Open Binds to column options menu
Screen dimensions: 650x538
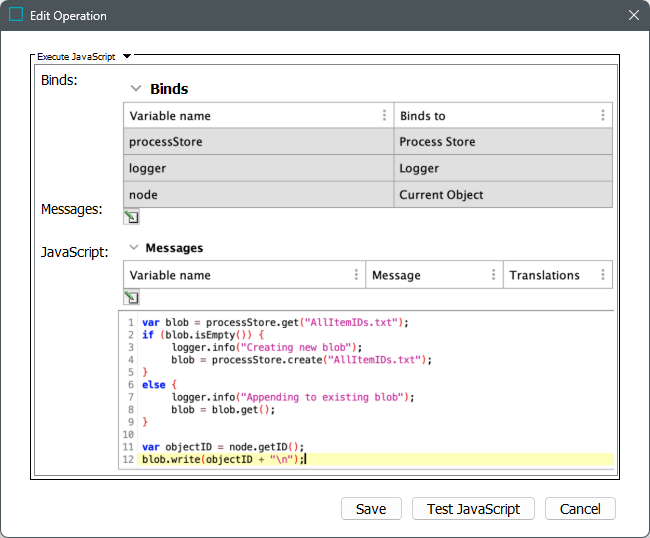coord(602,116)
